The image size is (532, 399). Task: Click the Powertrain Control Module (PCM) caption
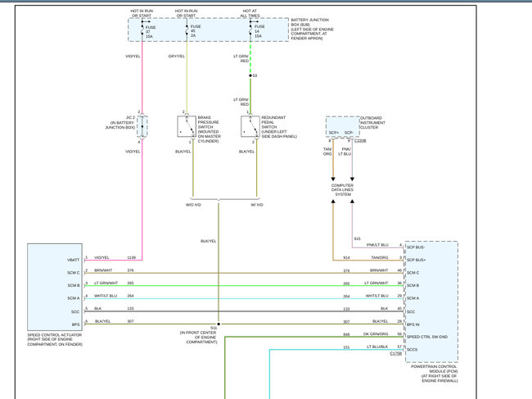pyautogui.click(x=434, y=374)
